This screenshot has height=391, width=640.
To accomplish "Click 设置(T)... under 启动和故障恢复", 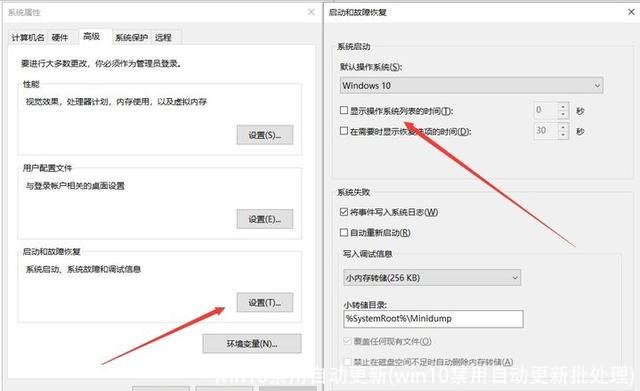I will (x=264, y=303).
